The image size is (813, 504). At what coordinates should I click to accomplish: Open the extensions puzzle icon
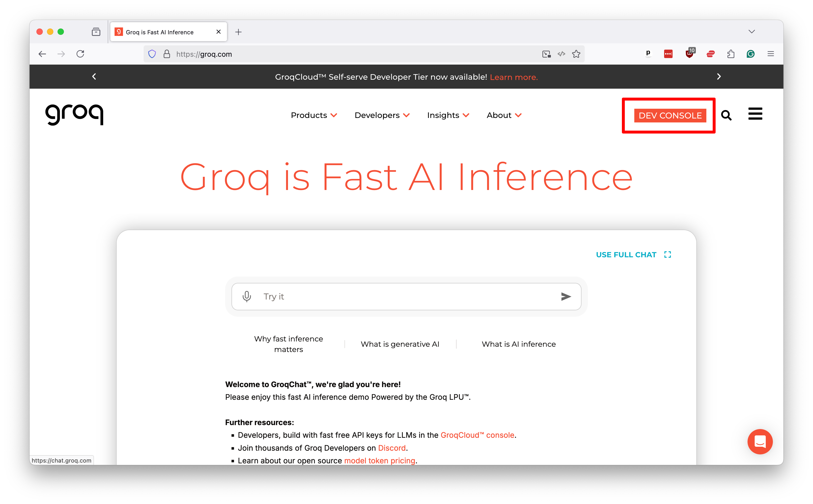[x=731, y=54]
